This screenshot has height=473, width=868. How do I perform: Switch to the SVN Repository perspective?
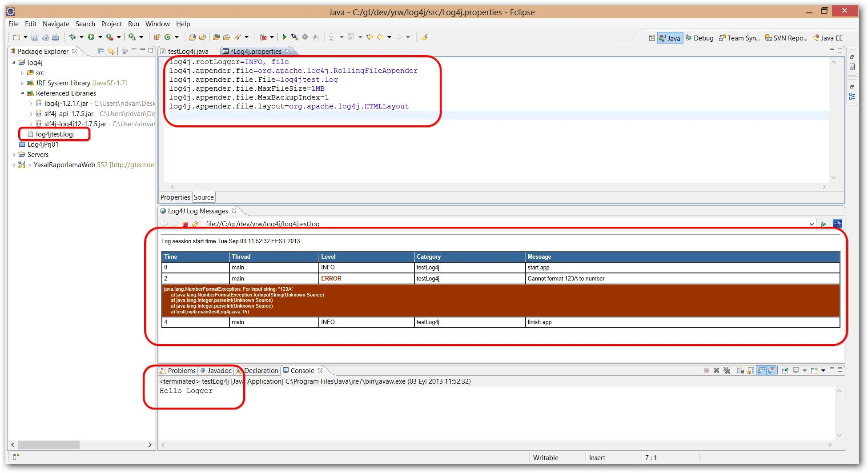point(787,38)
